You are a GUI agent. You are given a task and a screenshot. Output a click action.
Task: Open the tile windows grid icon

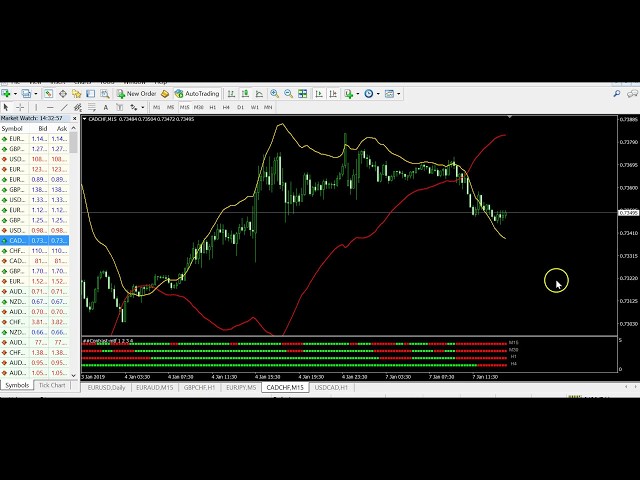click(x=301, y=94)
